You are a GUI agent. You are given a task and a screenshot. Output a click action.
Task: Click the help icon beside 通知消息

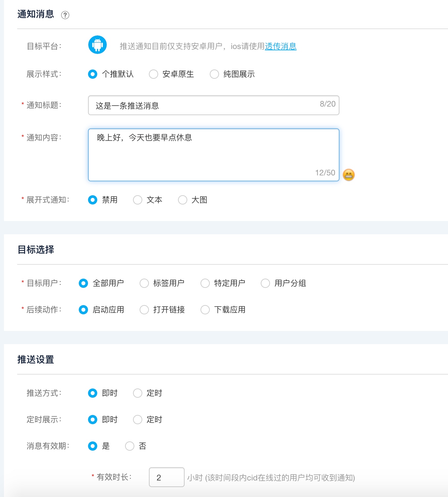tap(65, 15)
